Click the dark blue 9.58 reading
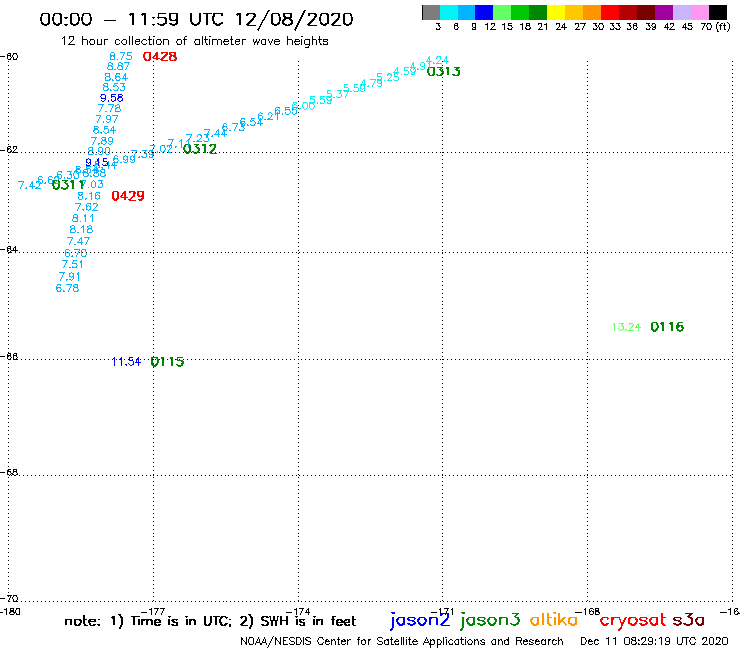This screenshot has width=740, height=650. 111,98
